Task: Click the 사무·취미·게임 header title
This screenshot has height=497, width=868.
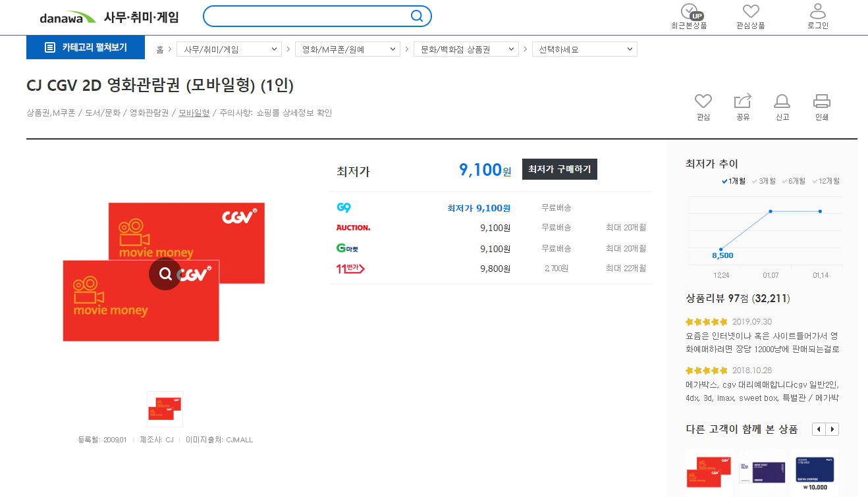Action: (141, 17)
